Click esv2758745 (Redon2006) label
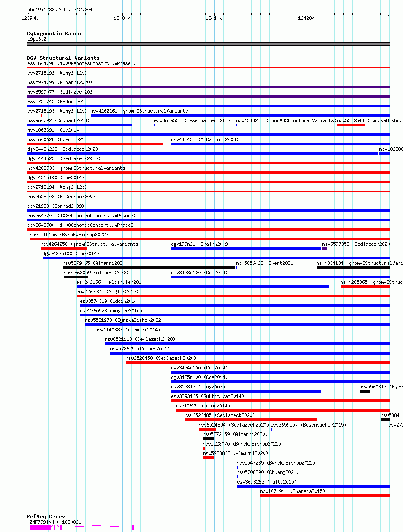 [57, 101]
